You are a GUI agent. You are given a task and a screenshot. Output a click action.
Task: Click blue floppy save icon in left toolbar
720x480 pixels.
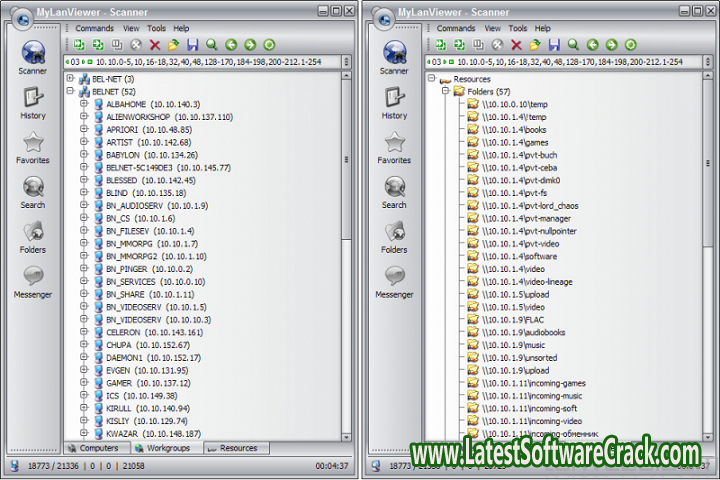click(191, 45)
